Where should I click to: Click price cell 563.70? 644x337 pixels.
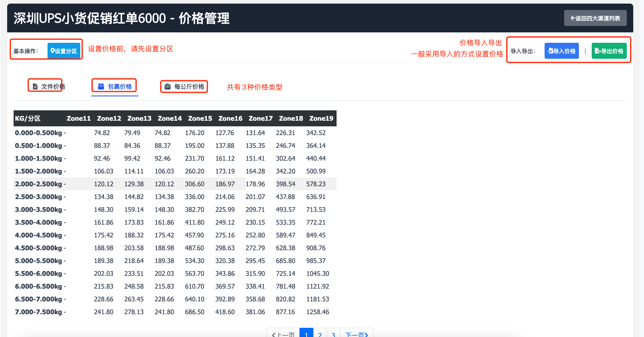[x=194, y=273]
